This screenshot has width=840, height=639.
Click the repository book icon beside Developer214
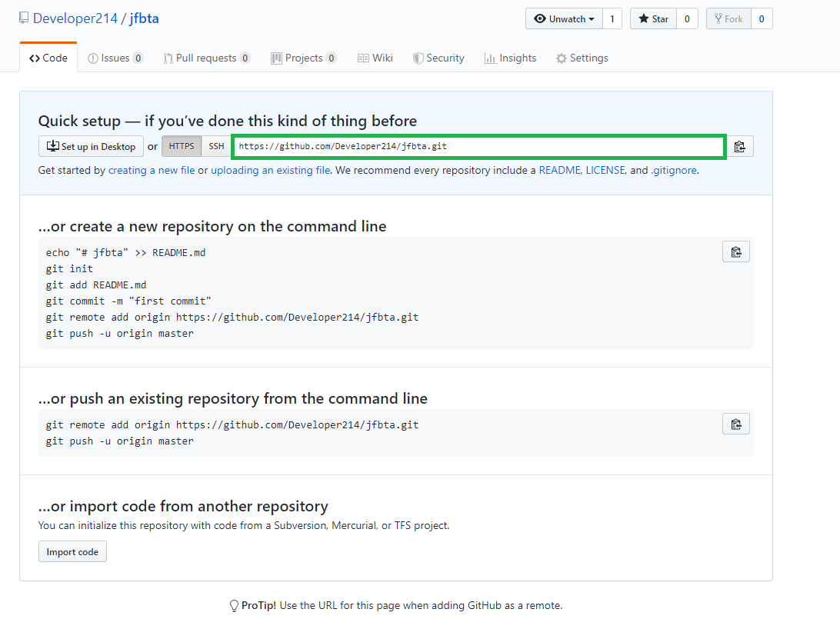click(x=24, y=18)
